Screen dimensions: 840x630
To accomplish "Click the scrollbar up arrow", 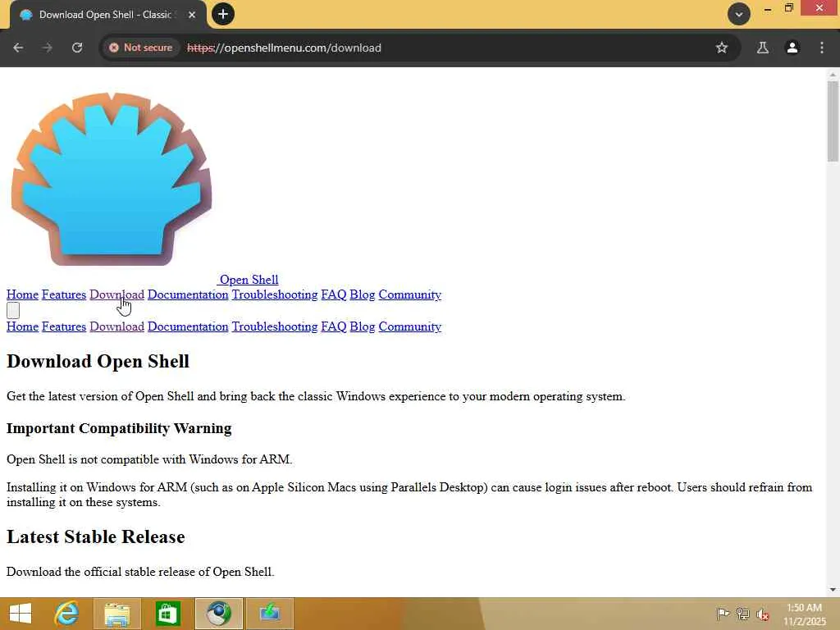I will click(x=833, y=74).
